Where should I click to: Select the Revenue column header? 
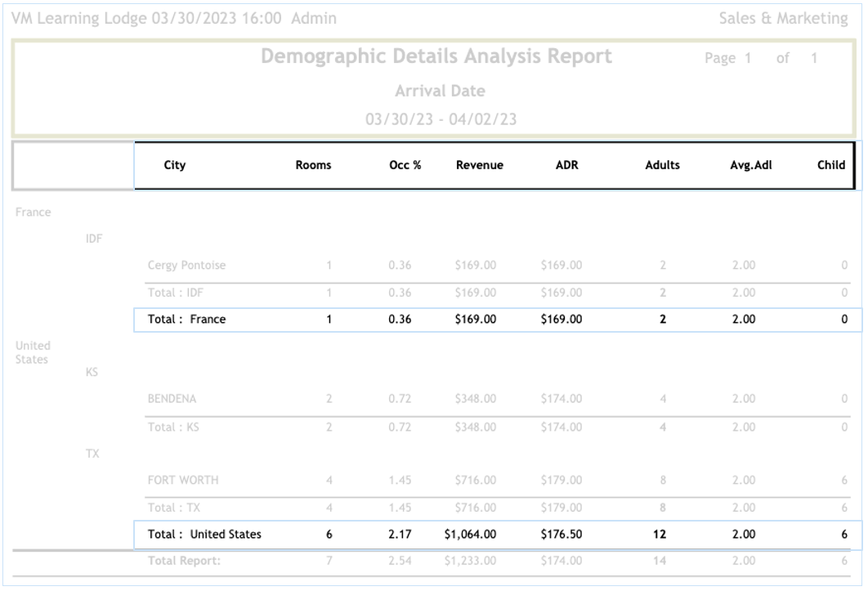point(479,165)
